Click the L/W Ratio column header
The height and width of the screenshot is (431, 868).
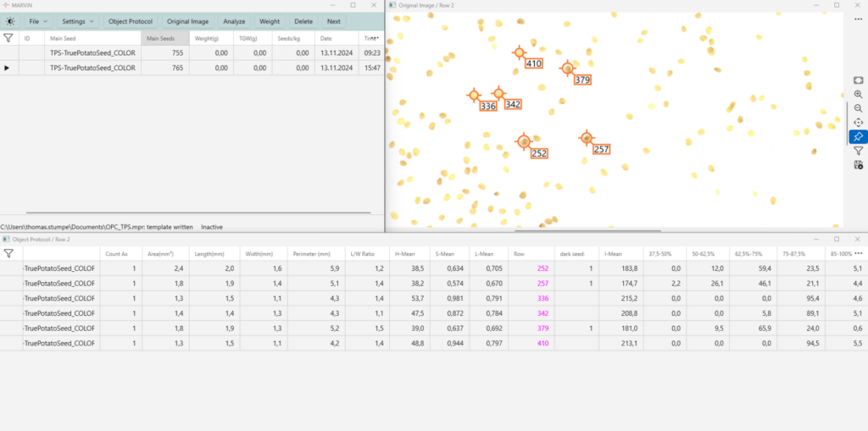click(367, 254)
